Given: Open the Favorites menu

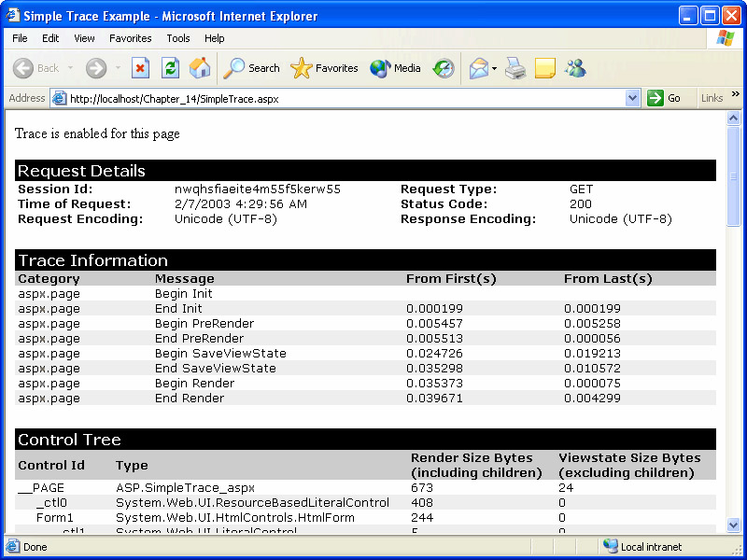Looking at the screenshot, I should [130, 38].
